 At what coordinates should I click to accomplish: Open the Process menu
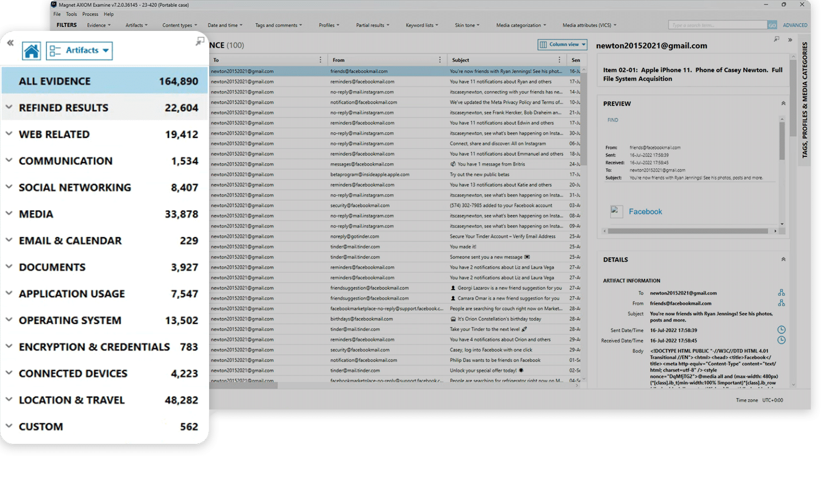coord(90,14)
